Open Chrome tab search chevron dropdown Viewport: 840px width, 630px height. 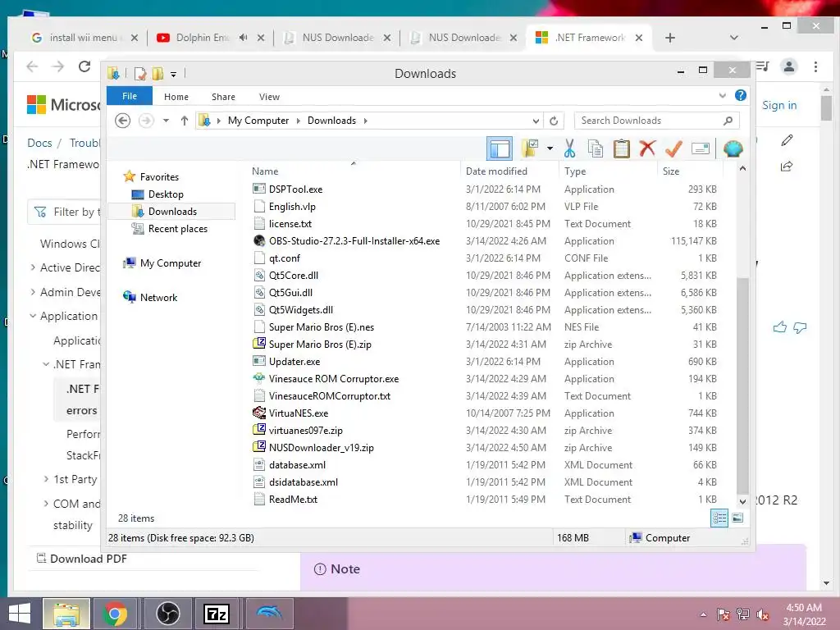(734, 38)
